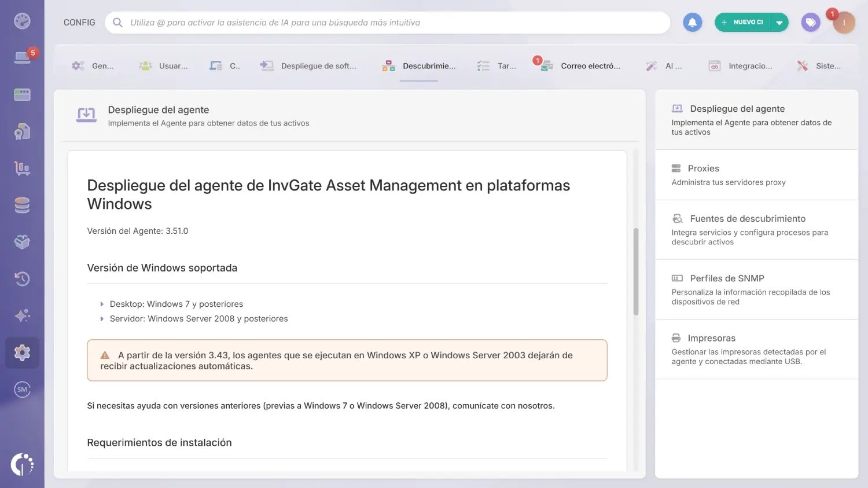The width and height of the screenshot is (868, 488).
Task: Click the Impresoras printer icon
Action: [676, 338]
